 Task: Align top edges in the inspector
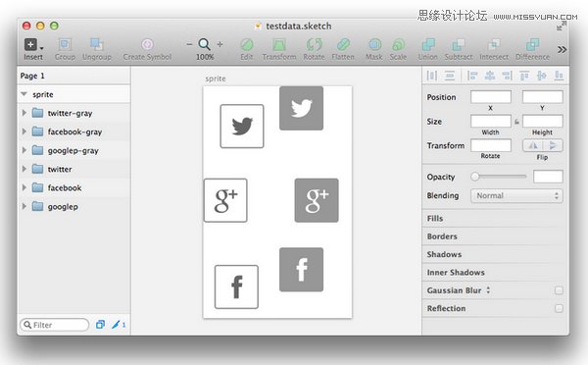coord(524,76)
